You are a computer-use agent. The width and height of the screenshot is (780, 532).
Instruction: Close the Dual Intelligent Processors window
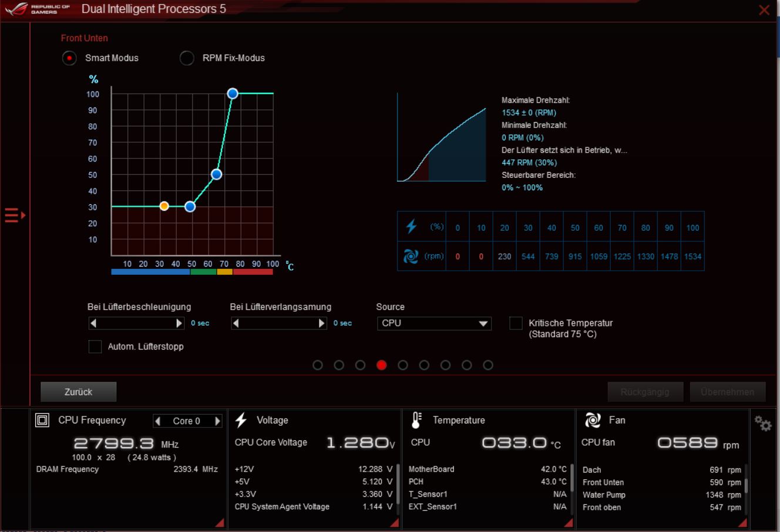(x=764, y=10)
